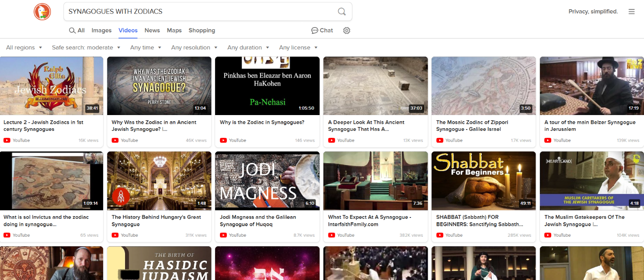Open 'Lecture 2 - Jewish Zodiacs' title link
This screenshot has height=280, width=644.
[x=43, y=126]
